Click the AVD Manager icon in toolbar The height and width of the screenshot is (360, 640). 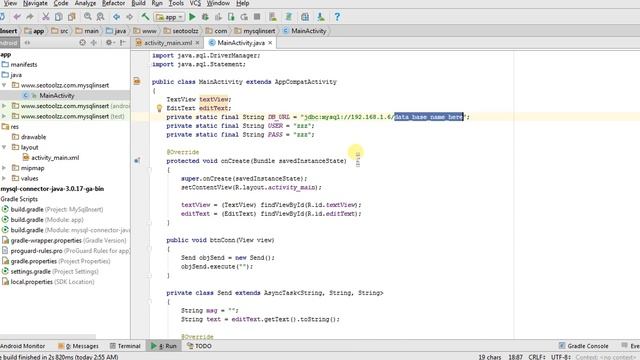coord(273,17)
